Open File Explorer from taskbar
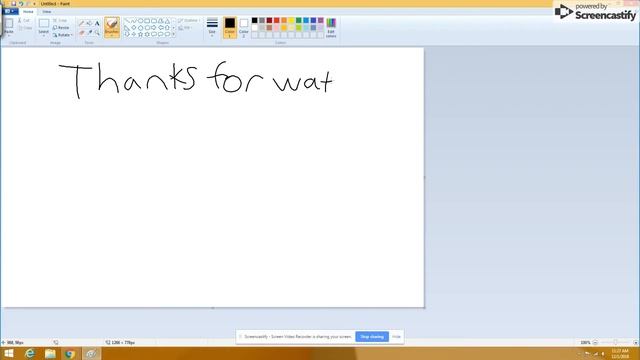 50,353
